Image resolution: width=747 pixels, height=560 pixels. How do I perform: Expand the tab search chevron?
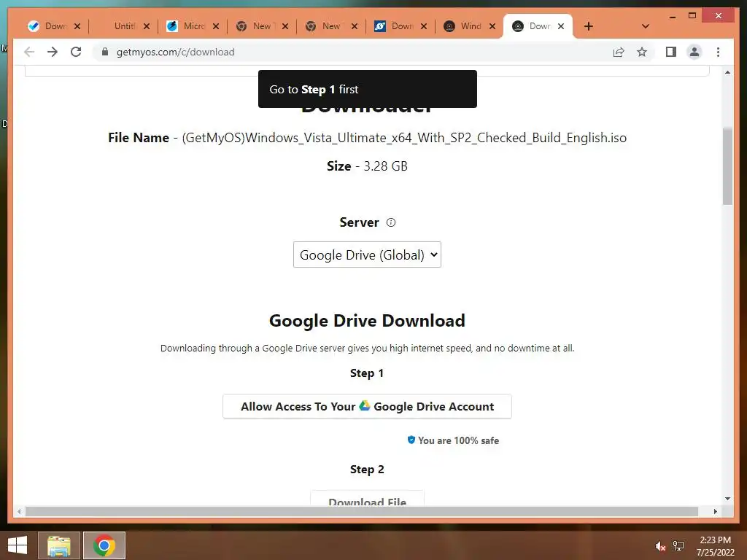646,26
